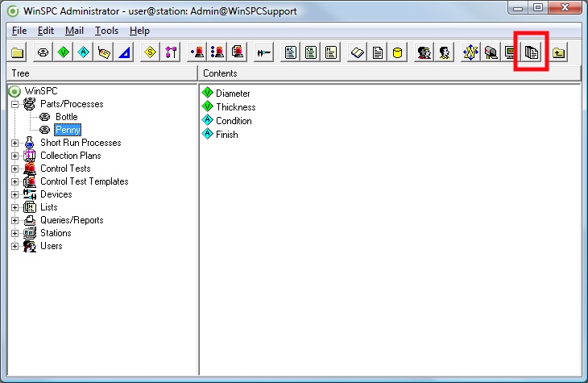This screenshot has height=383, width=588.
Task: Click the two-person user group icon
Action: [x=424, y=52]
